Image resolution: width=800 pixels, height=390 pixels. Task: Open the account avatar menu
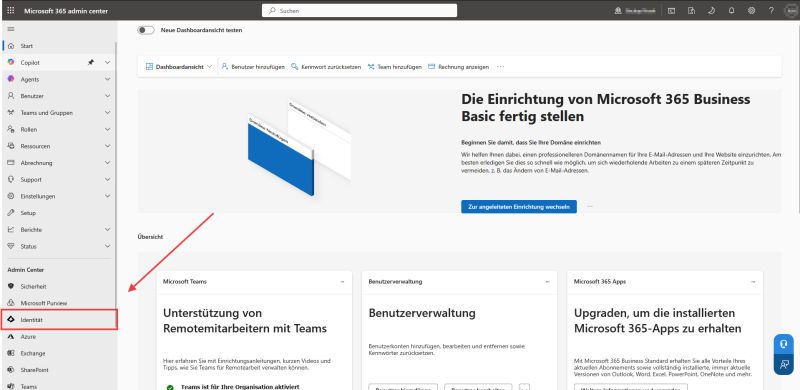tap(791, 11)
